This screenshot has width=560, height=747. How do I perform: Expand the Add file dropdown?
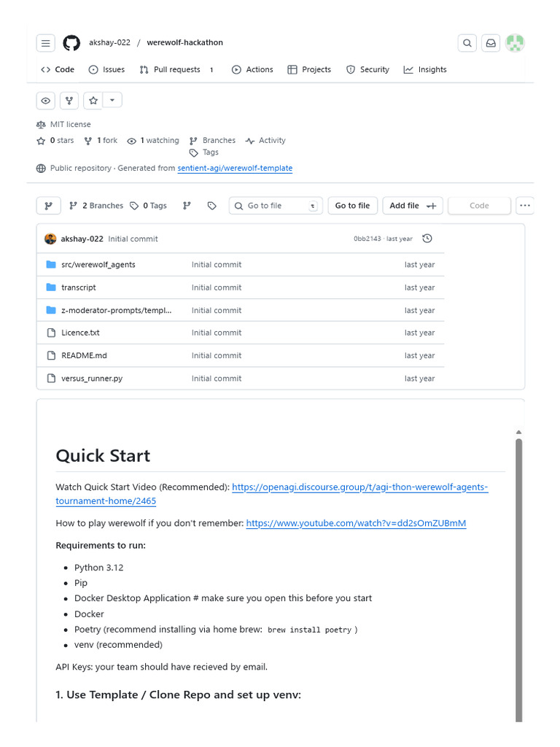(413, 206)
